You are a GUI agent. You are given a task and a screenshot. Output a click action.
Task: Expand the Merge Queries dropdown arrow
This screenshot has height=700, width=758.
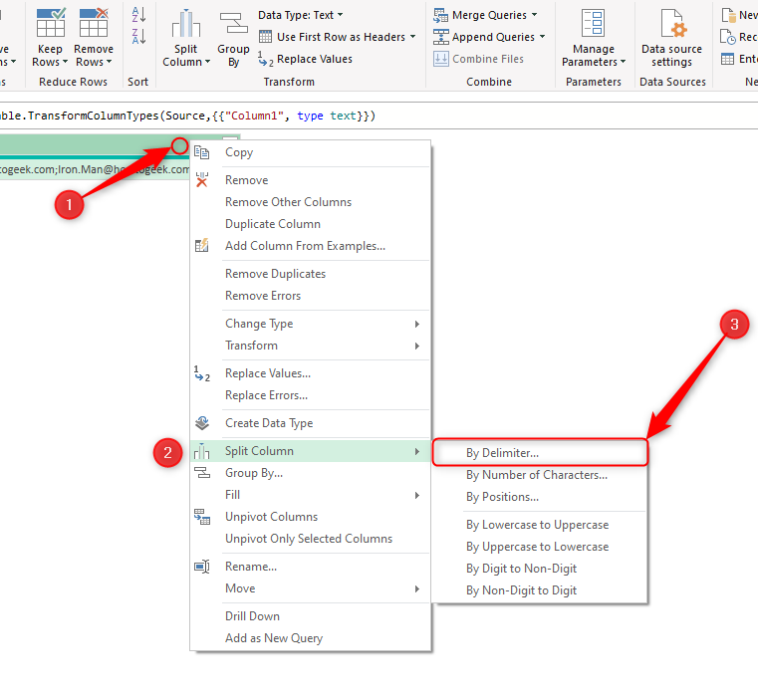(x=534, y=15)
